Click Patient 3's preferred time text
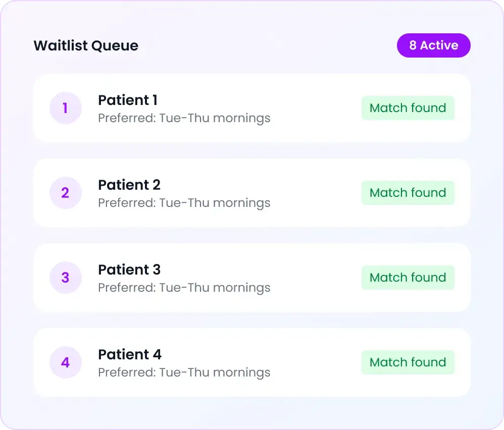 tap(184, 288)
